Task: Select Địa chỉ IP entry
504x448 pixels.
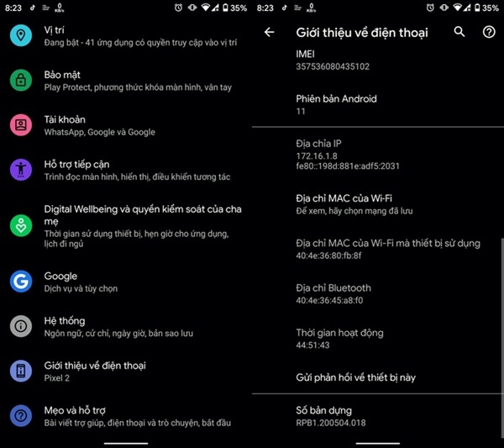Action: pos(353,155)
